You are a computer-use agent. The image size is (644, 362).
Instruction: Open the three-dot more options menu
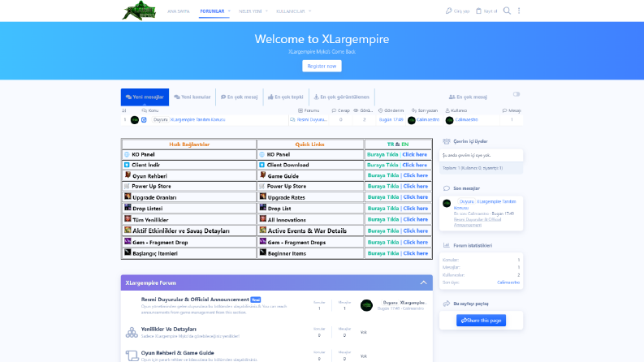[x=519, y=11]
